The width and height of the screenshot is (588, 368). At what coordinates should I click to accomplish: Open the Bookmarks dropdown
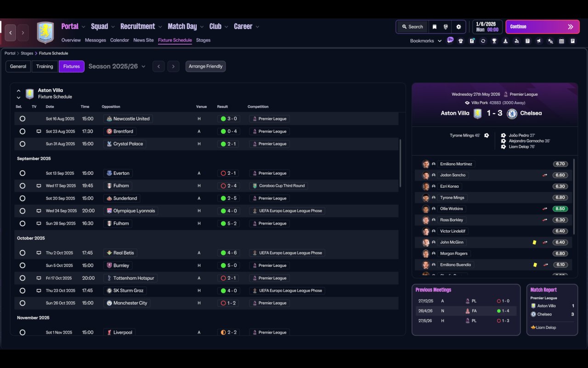pos(426,41)
